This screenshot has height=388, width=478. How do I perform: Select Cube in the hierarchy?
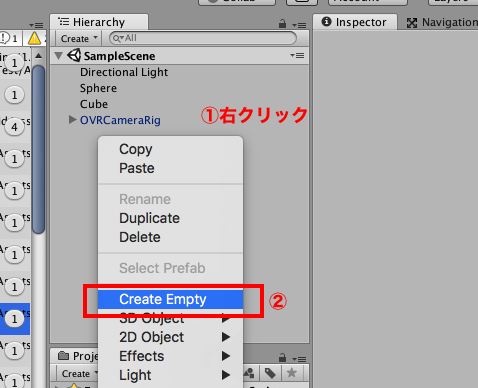94,104
